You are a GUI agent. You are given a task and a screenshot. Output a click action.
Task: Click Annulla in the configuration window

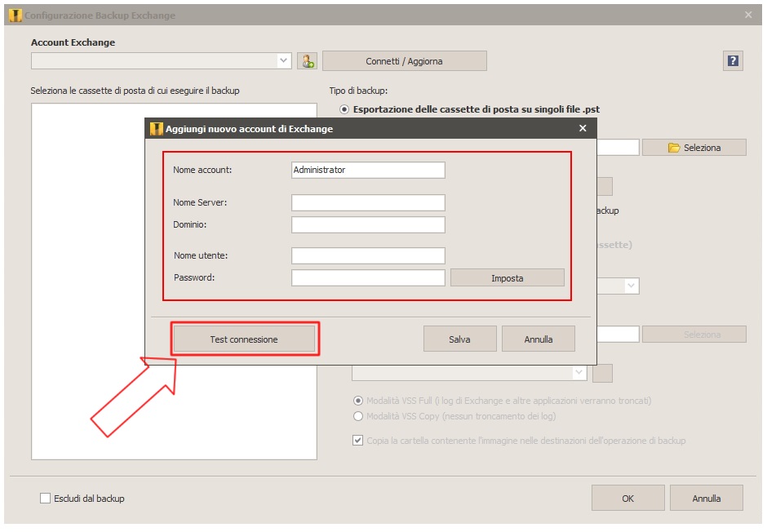click(707, 499)
